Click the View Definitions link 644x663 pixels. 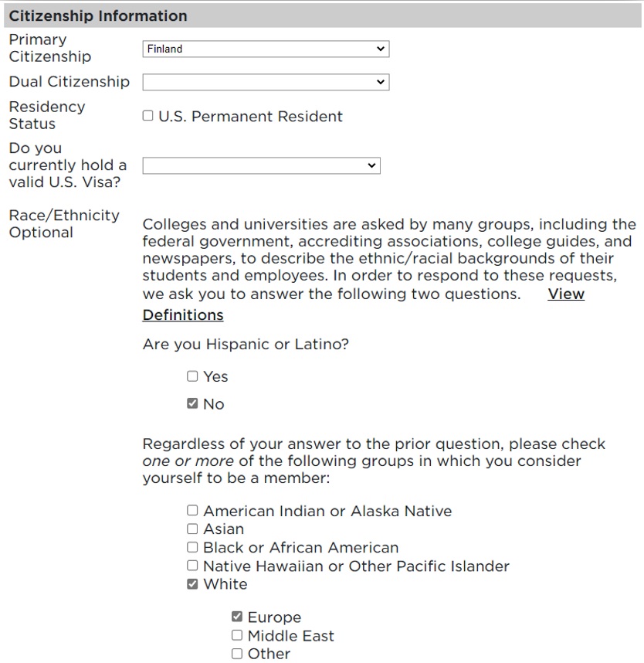pos(565,294)
